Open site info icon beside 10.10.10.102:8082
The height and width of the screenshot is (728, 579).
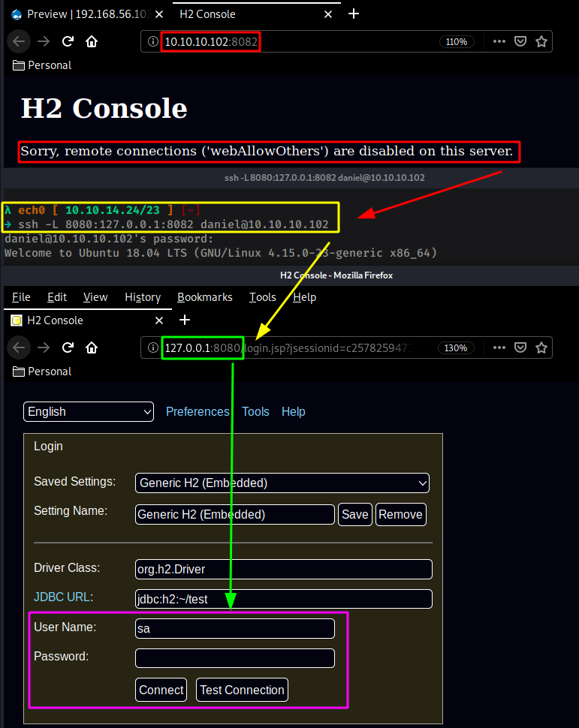click(153, 41)
